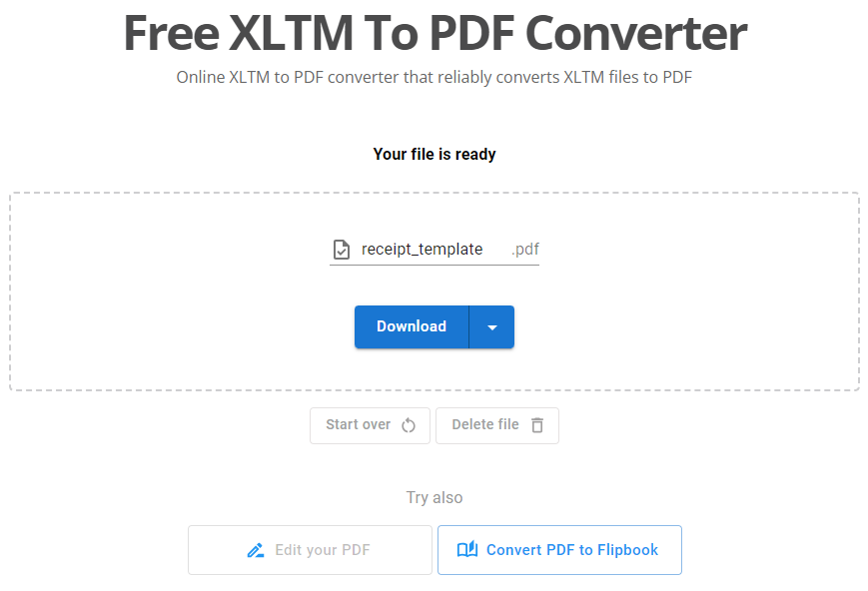Open Convert PDF to Flipbook
This screenshot has height=591, width=868.
tap(571, 550)
